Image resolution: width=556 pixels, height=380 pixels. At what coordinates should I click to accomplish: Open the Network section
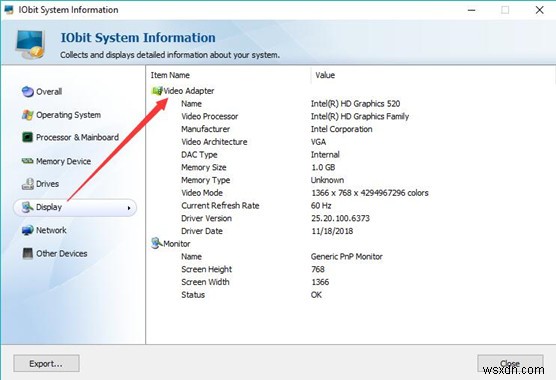pos(51,230)
